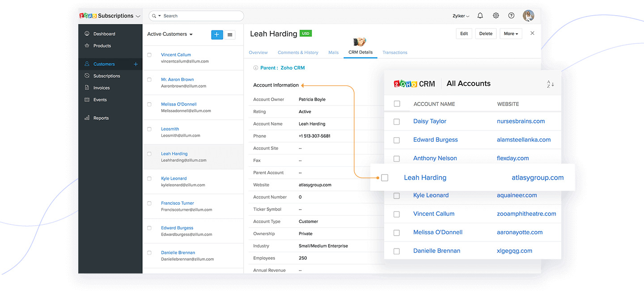The image size is (644, 291).
Task: Click the Edit button
Action: 464,34
